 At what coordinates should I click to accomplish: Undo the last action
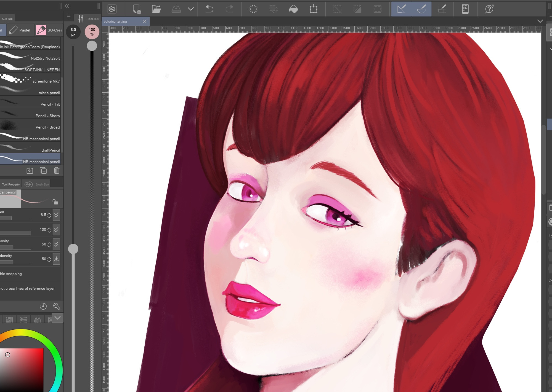point(209,9)
